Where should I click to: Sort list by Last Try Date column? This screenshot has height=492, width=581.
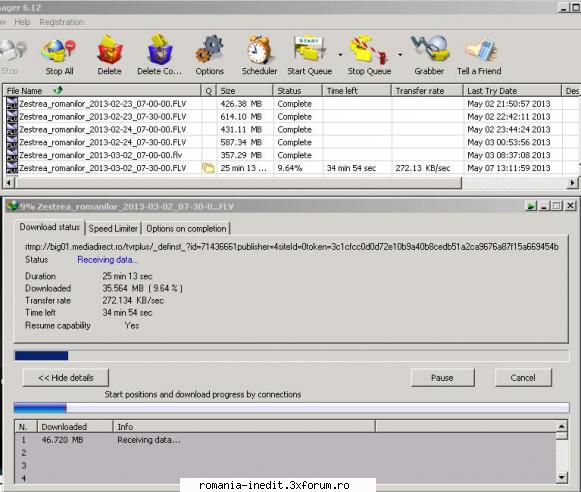[x=512, y=91]
